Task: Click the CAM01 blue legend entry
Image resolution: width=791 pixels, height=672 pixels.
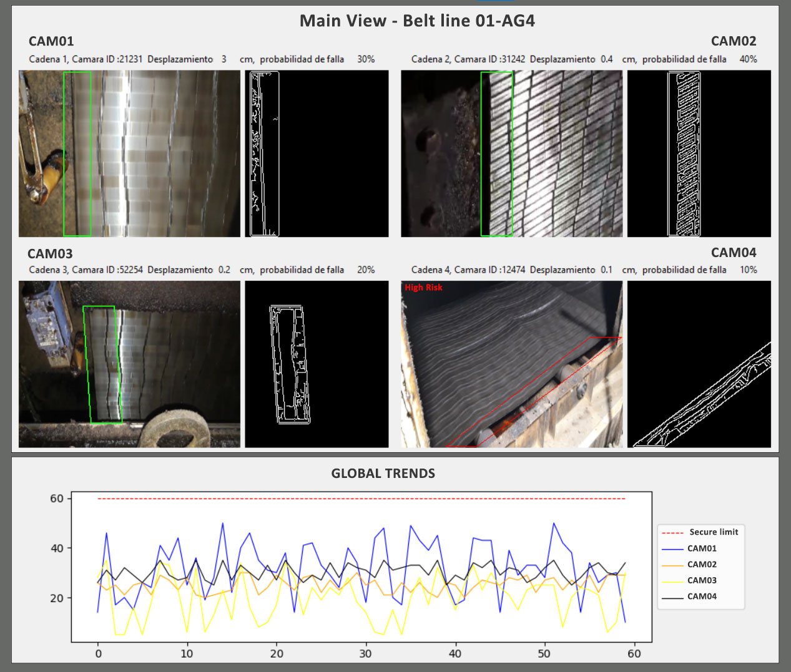Action: pyautogui.click(x=701, y=548)
